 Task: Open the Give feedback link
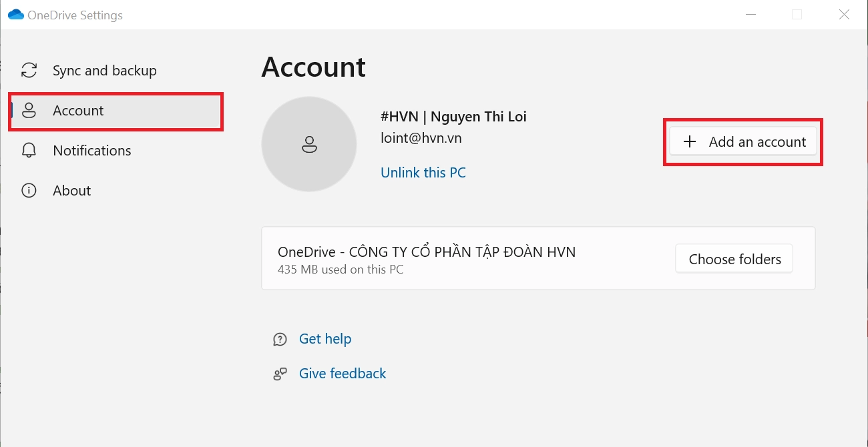click(x=342, y=374)
